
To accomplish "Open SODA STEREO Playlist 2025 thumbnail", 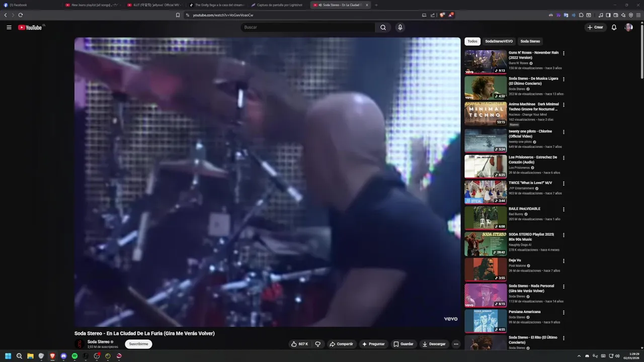I will tap(486, 243).
